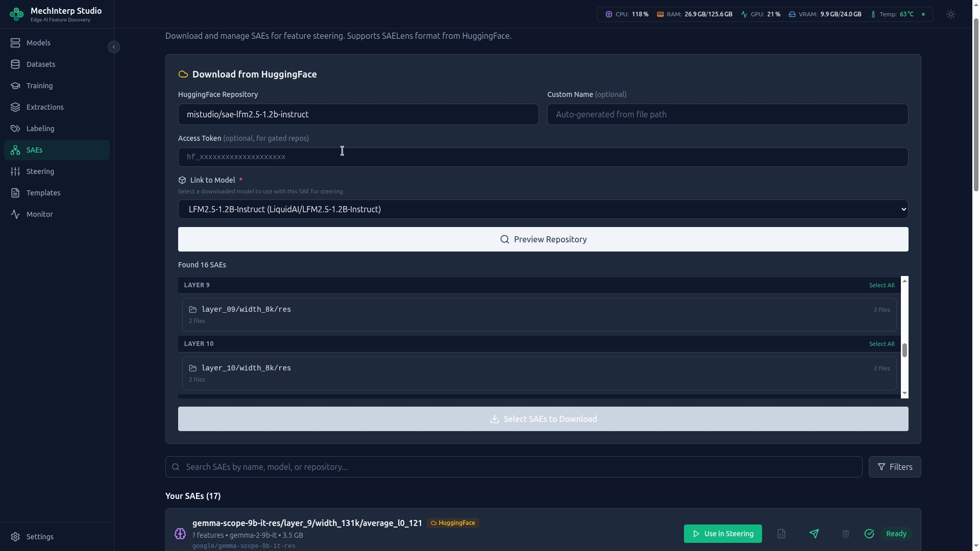
Task: Click the VRAM usage icon
Action: click(792, 14)
